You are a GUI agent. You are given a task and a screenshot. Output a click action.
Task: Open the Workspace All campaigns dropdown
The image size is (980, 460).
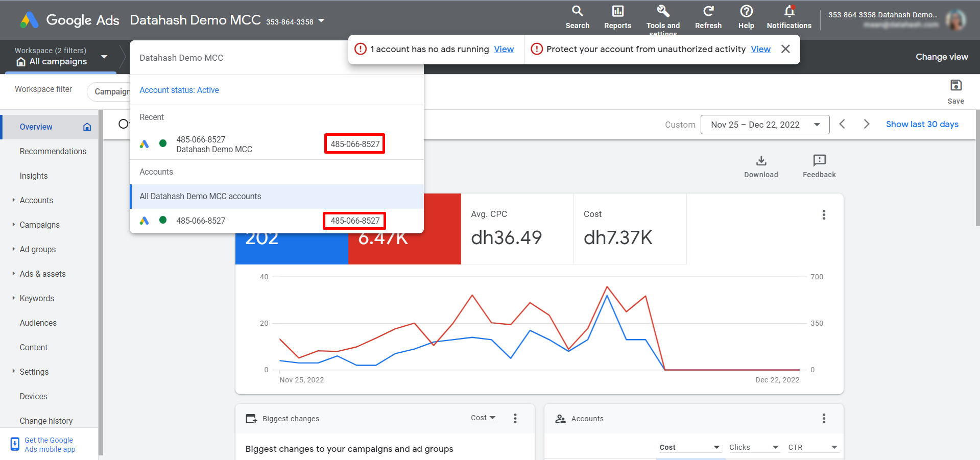point(104,57)
